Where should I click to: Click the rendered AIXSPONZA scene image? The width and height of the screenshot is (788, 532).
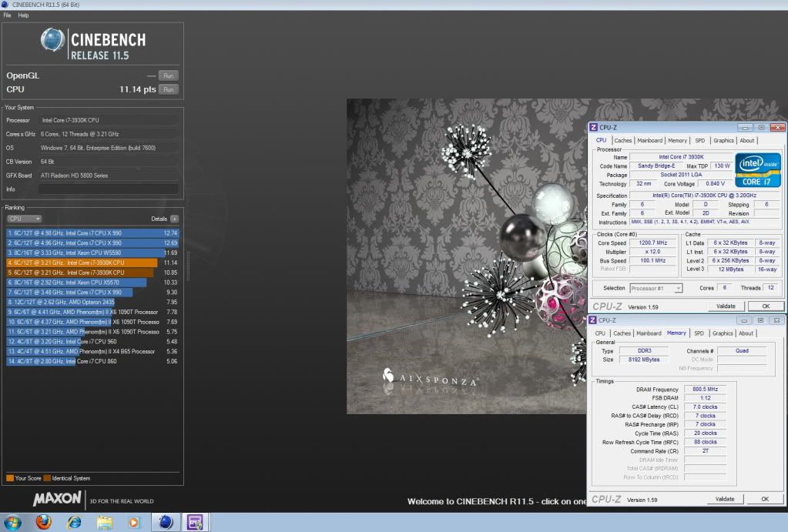click(466, 256)
